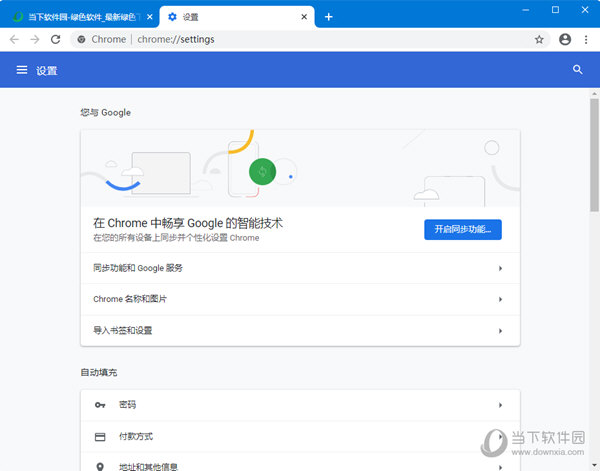Click the location pin icon for addresses
Screen dimensions: 600x471
(100, 466)
